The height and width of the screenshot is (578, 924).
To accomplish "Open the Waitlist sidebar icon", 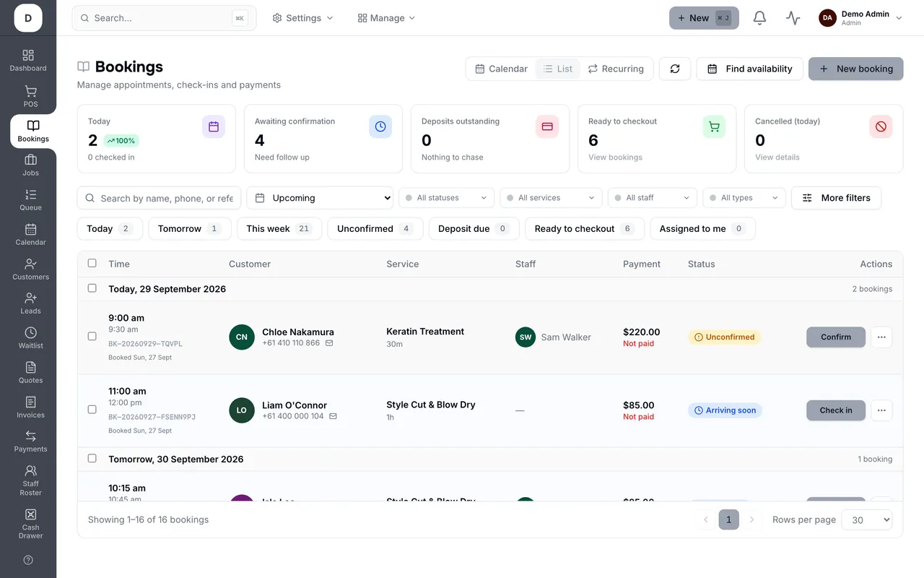I will [x=30, y=338].
